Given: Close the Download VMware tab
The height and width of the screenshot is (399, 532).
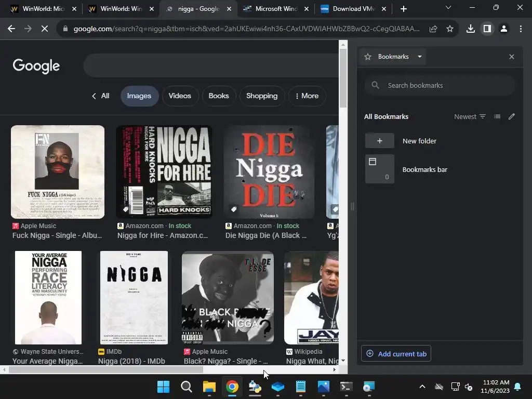Looking at the screenshot, I should click(x=384, y=9).
